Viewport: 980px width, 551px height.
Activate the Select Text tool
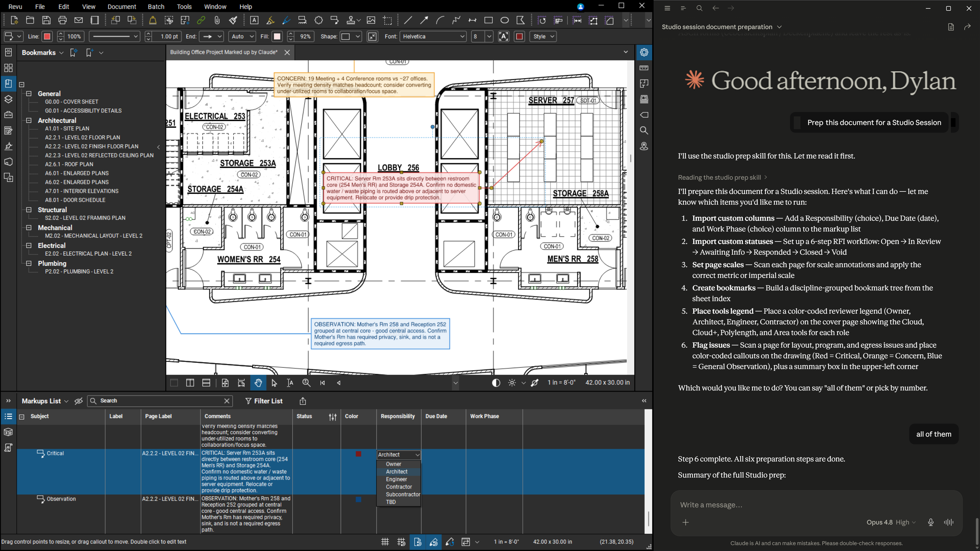pyautogui.click(x=290, y=383)
